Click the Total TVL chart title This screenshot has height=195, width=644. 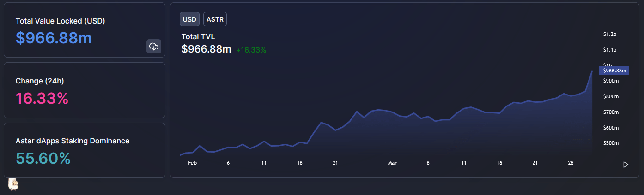[198, 36]
